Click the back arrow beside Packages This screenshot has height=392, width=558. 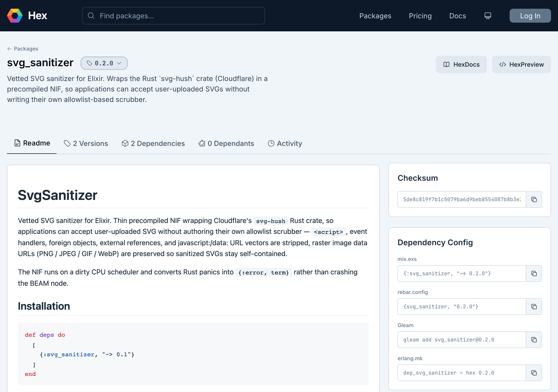tap(9, 49)
